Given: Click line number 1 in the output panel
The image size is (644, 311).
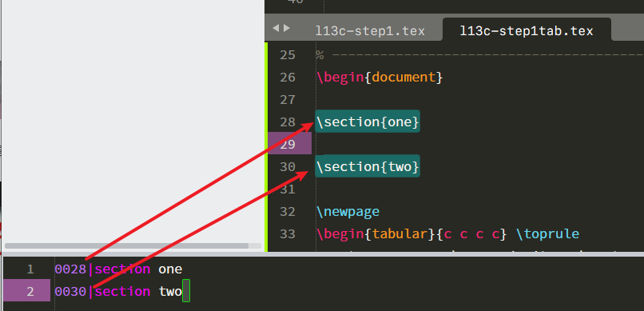Looking at the screenshot, I should 30,269.
